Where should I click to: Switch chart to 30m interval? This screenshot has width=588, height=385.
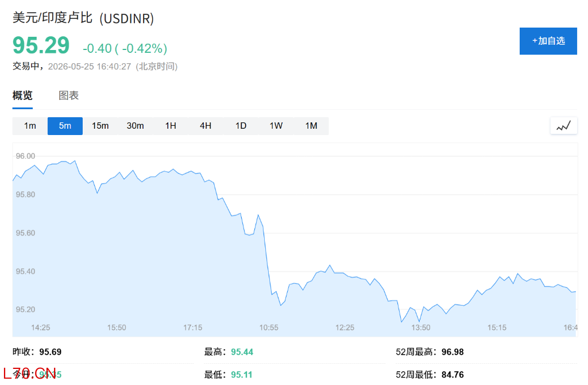[135, 126]
